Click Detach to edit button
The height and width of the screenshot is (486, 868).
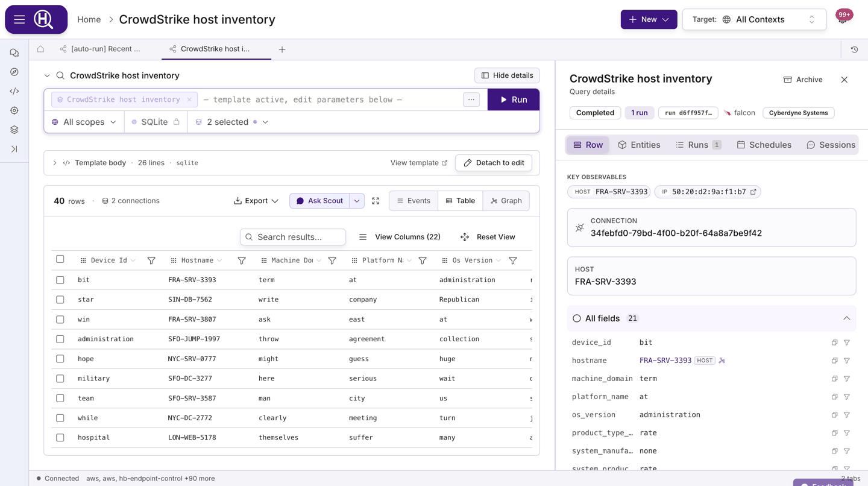click(494, 163)
